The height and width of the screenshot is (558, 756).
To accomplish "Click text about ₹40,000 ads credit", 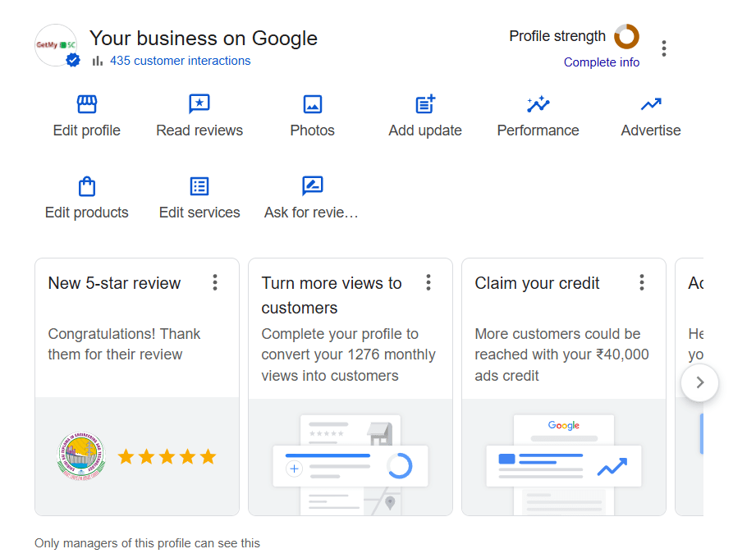I will click(x=561, y=354).
